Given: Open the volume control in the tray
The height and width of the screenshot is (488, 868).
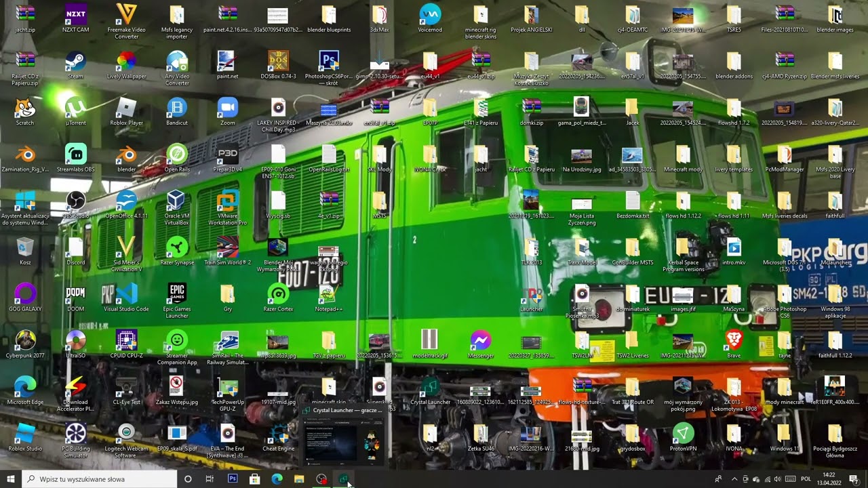Looking at the screenshot, I should click(778, 479).
